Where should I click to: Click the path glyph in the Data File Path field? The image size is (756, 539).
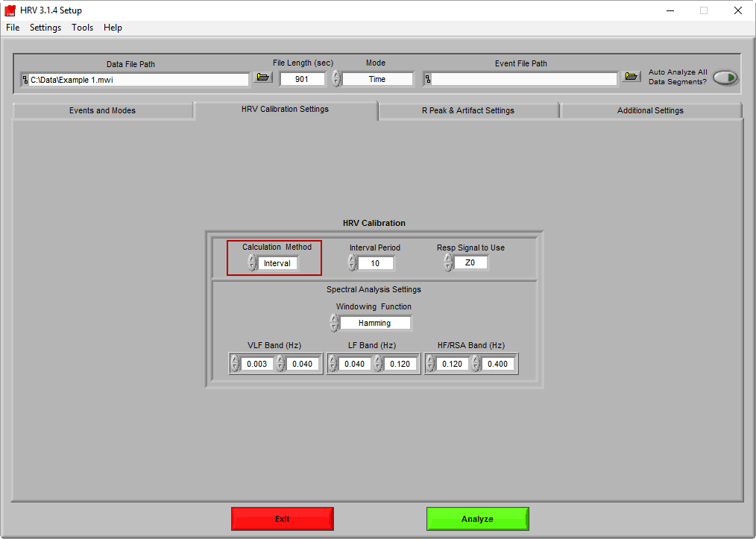tap(25, 80)
